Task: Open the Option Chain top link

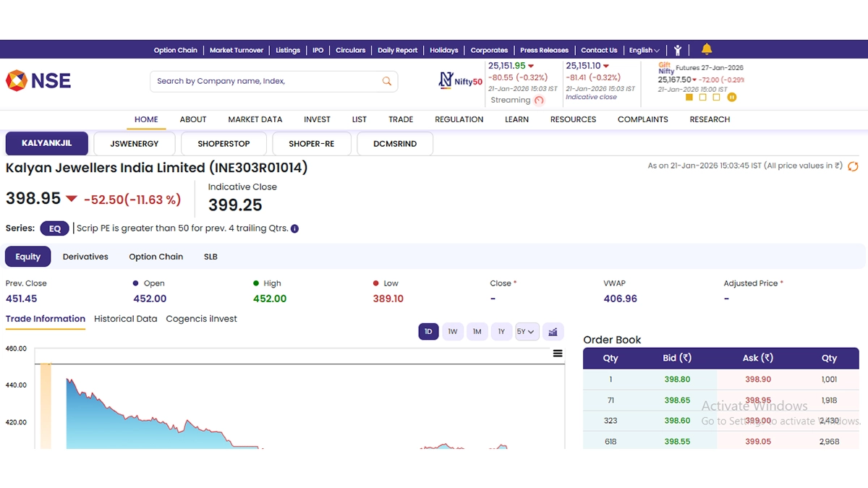Action: coord(175,50)
